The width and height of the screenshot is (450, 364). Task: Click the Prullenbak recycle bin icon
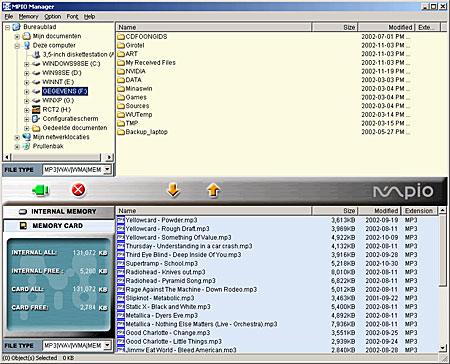coord(26,146)
